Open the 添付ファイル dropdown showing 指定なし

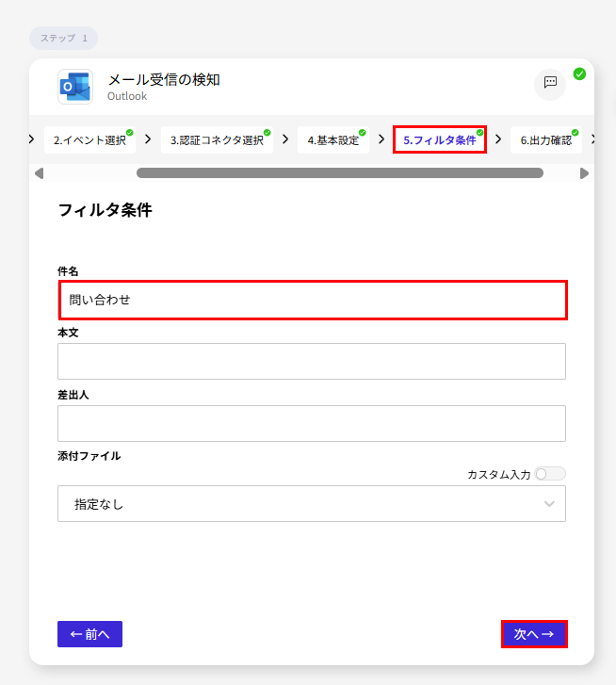coord(312,504)
